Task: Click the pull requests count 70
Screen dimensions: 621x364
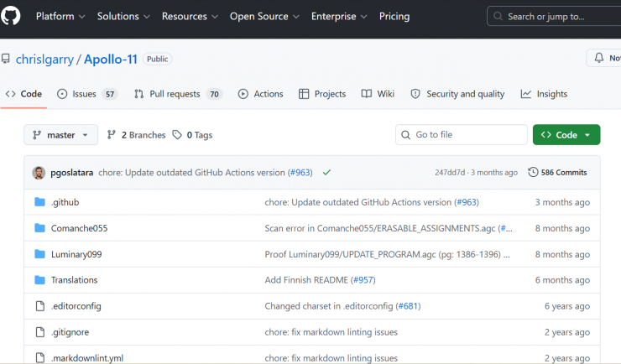Action: (x=214, y=94)
